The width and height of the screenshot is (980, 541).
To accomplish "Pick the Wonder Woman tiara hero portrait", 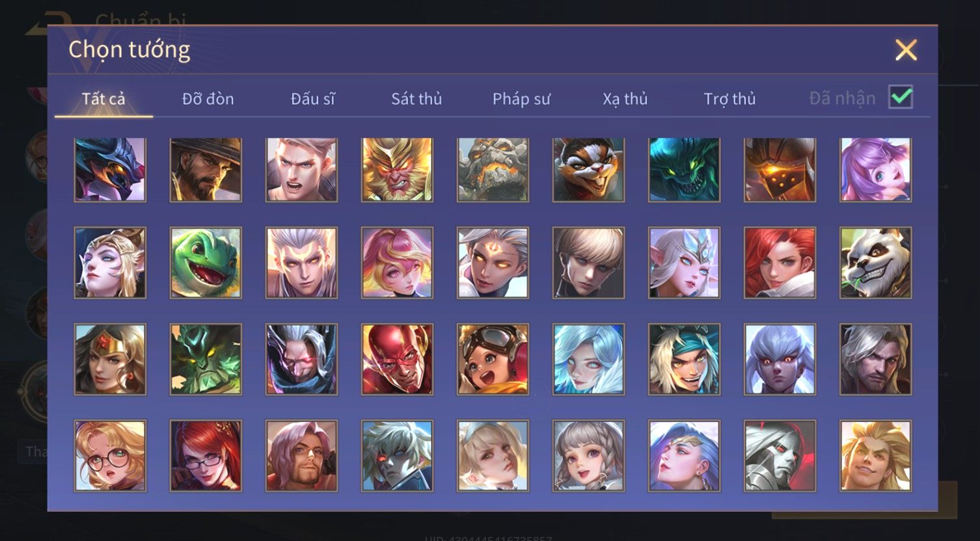I will (x=110, y=359).
